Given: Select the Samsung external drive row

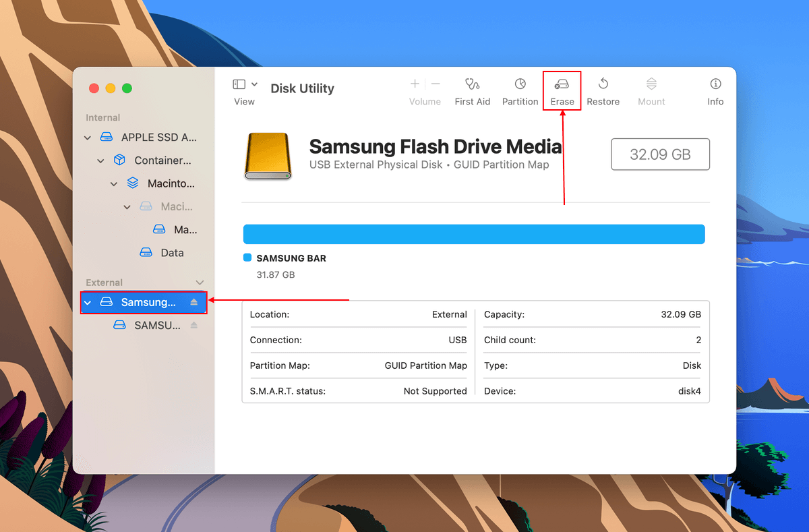Looking at the screenshot, I should point(144,302).
